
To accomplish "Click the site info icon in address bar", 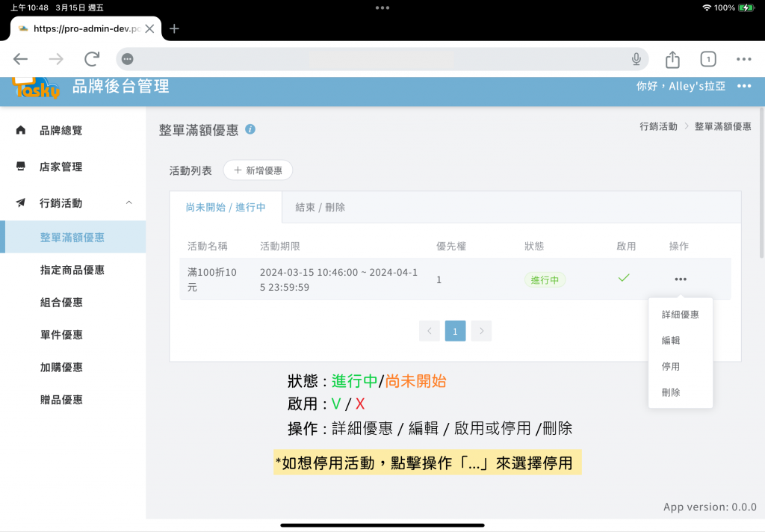I will [127, 59].
